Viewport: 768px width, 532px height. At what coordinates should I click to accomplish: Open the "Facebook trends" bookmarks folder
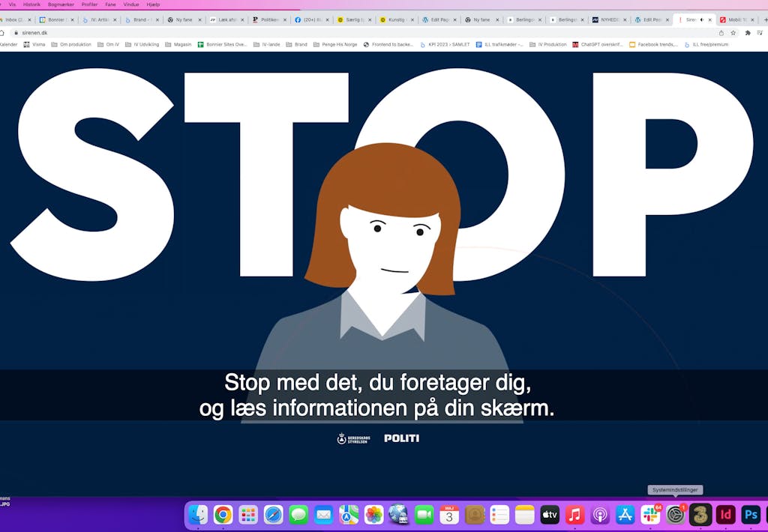tap(653, 44)
